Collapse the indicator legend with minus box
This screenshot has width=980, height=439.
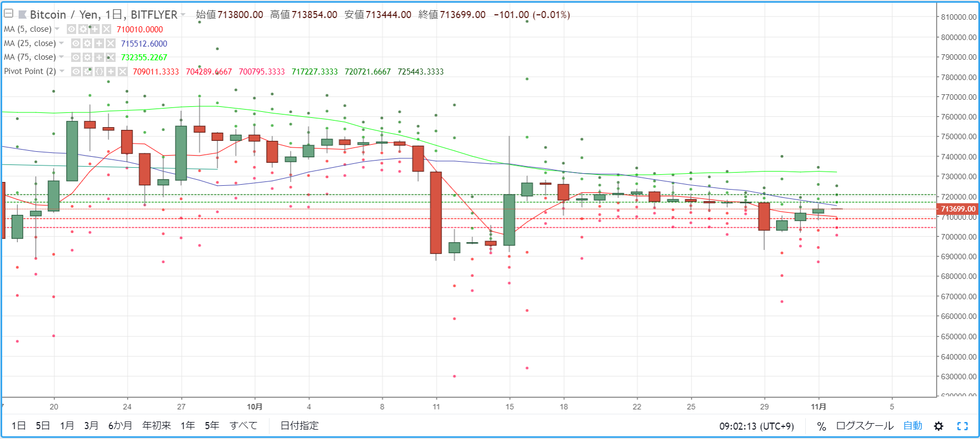coord(8,13)
